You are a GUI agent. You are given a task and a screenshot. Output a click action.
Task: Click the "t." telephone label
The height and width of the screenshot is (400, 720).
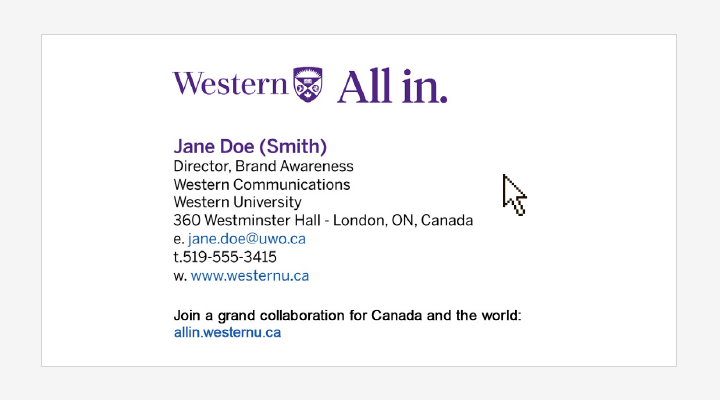177,257
